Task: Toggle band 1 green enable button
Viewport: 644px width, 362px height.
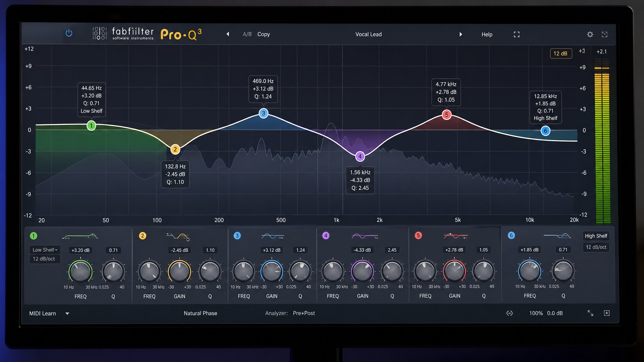Action: (33, 236)
